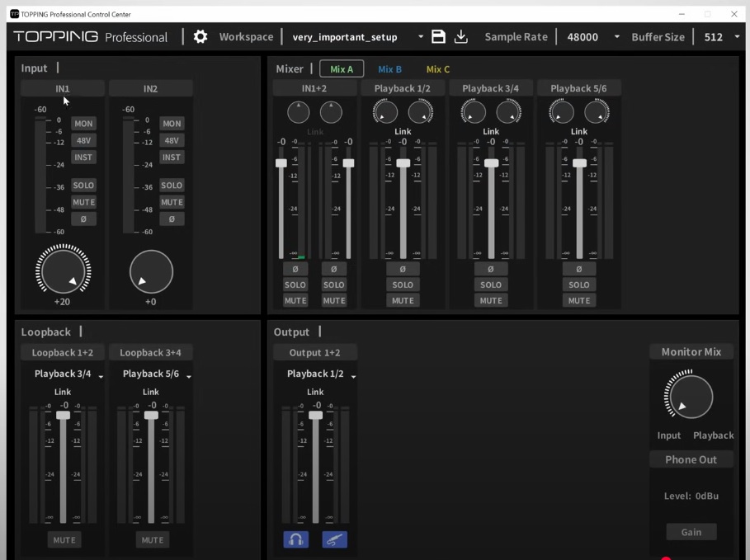Toggle the headphone icon under Output 1+2
Viewport: 750px width, 560px height.
pyautogui.click(x=296, y=539)
